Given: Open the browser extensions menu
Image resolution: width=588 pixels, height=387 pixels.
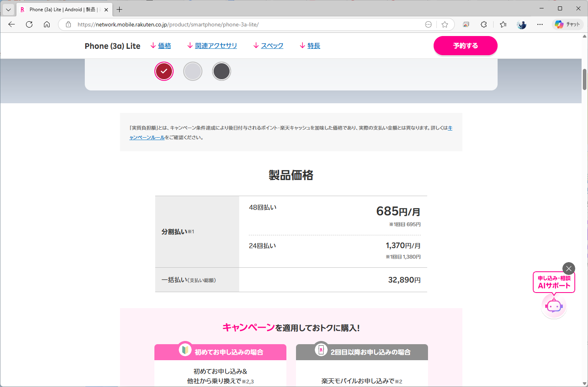Looking at the screenshot, I should click(x=484, y=24).
